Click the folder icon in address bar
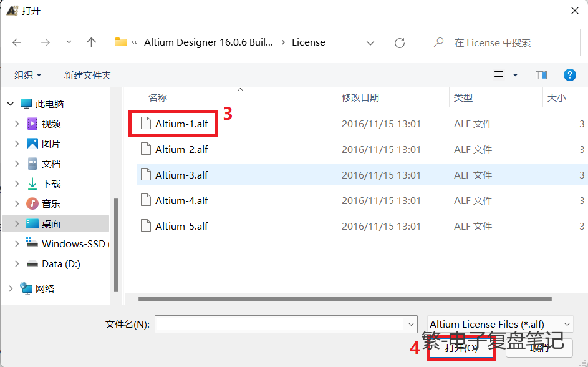Image resolution: width=588 pixels, height=367 pixels. [121, 42]
